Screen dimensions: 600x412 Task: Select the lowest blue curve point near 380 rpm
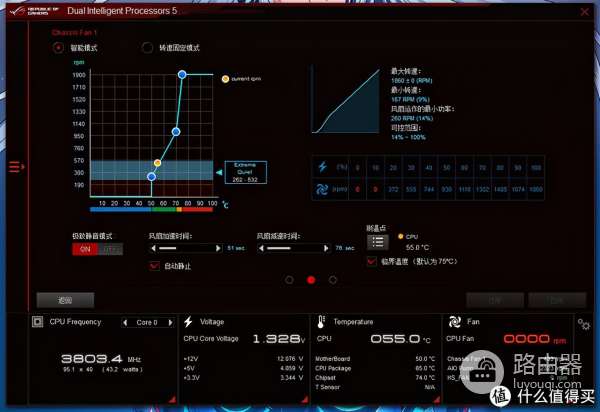pos(152,176)
